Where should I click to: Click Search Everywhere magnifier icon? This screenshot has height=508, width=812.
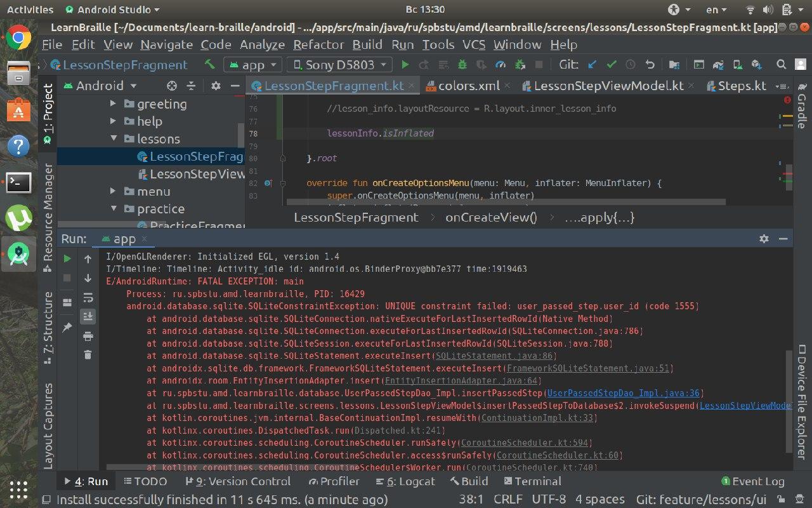point(782,65)
